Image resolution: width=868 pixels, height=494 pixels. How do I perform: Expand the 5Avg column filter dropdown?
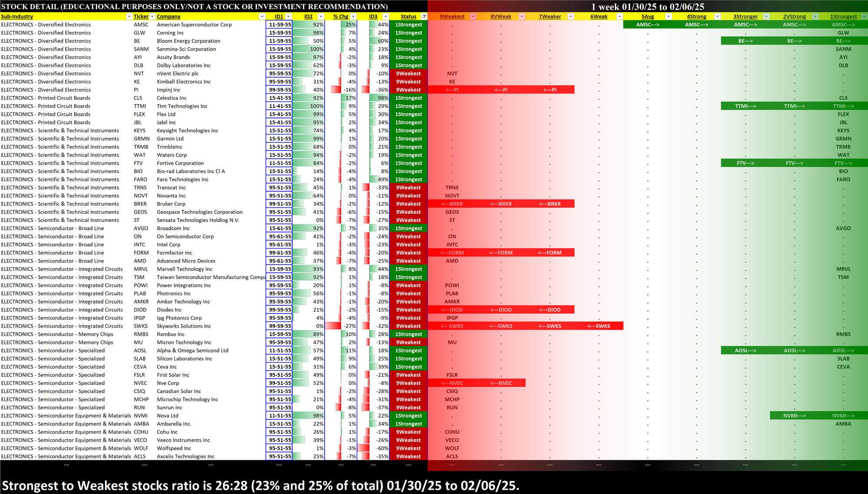point(668,16)
